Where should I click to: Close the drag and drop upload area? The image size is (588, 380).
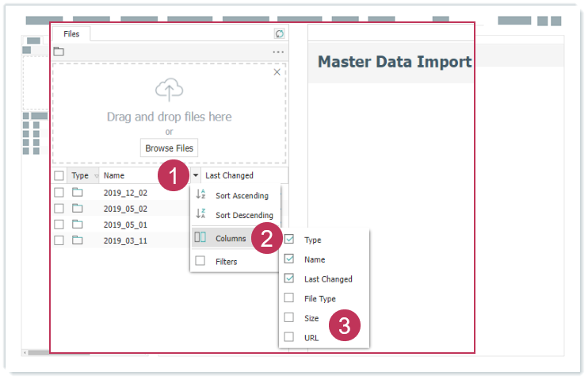coord(277,72)
